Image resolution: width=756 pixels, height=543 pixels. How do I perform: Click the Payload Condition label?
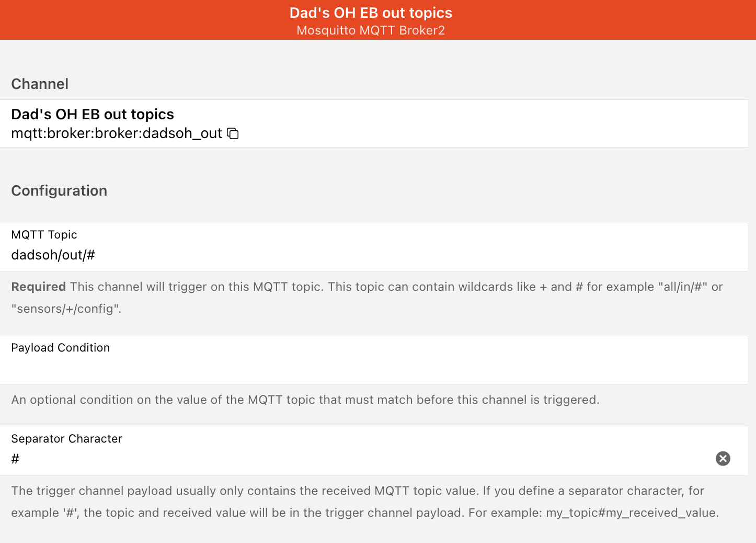click(x=61, y=348)
